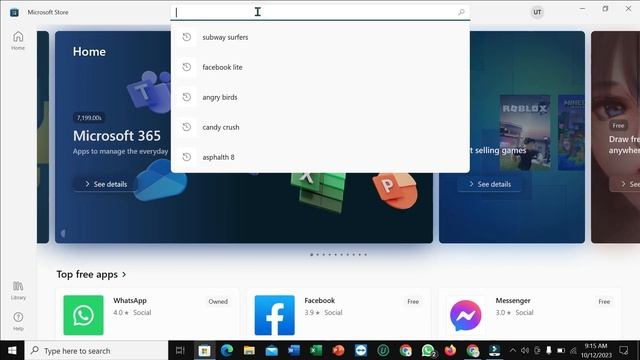Click history icon beside angry birds

click(x=187, y=97)
